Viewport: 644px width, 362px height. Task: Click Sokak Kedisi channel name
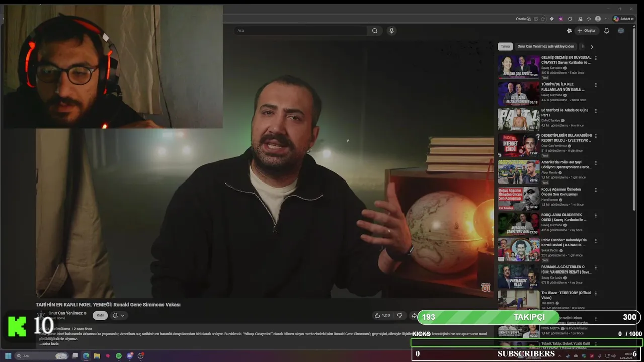coord(550,250)
